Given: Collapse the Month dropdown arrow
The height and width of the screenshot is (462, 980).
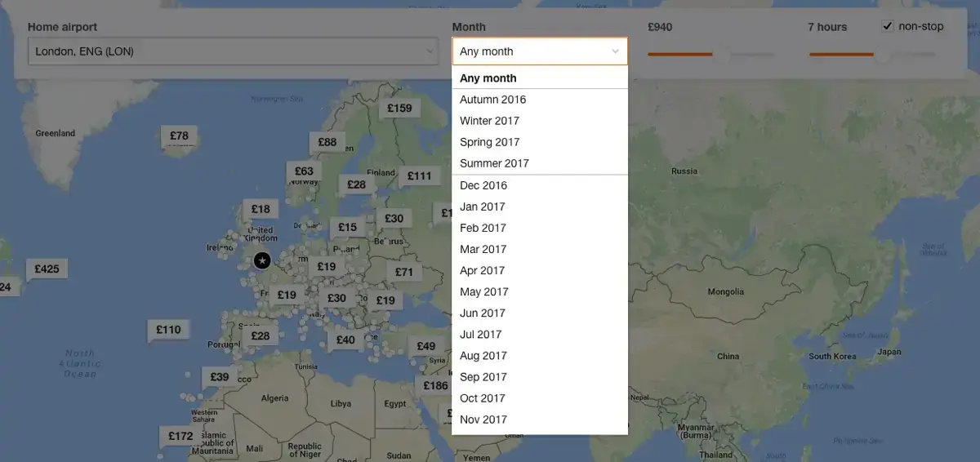Looking at the screenshot, I should (615, 51).
